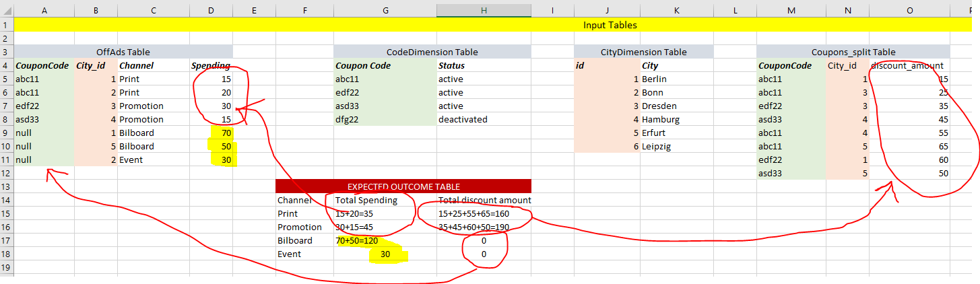Click the CodeDimension Table header cell

pos(432,52)
